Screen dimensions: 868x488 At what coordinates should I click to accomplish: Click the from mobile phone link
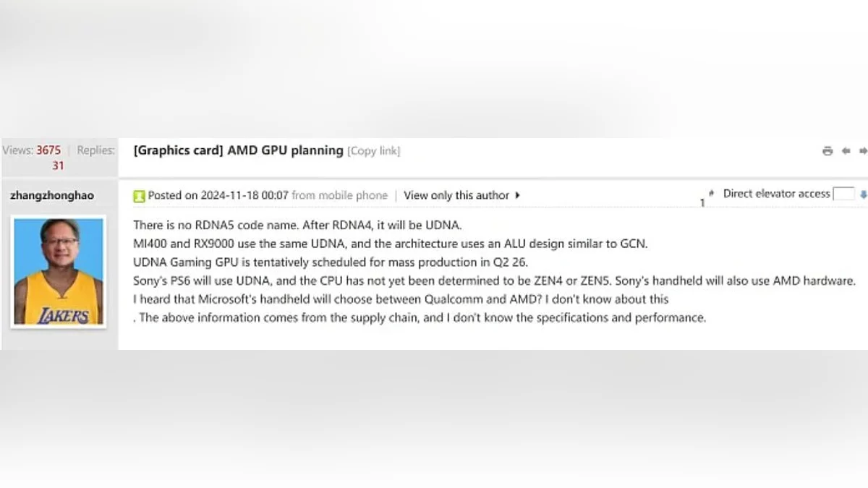pos(339,195)
